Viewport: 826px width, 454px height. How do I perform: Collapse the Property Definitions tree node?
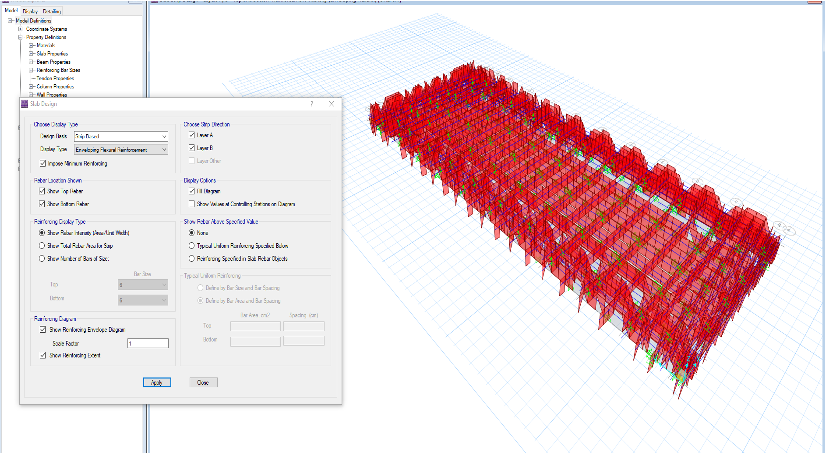tap(19, 37)
